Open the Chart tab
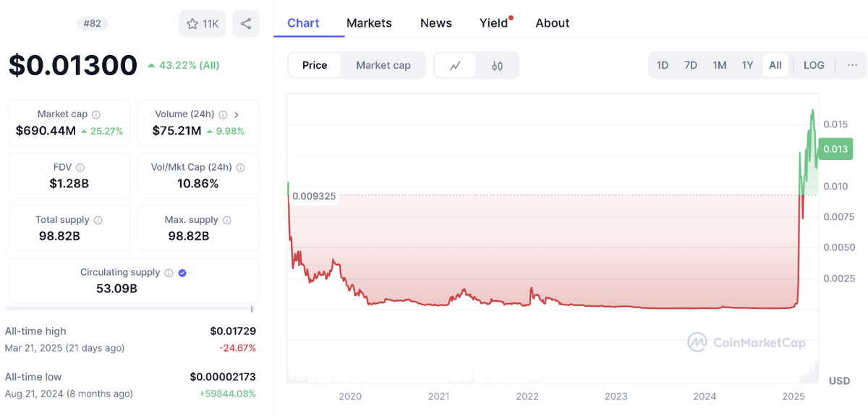This screenshot has width=868, height=416. (303, 22)
